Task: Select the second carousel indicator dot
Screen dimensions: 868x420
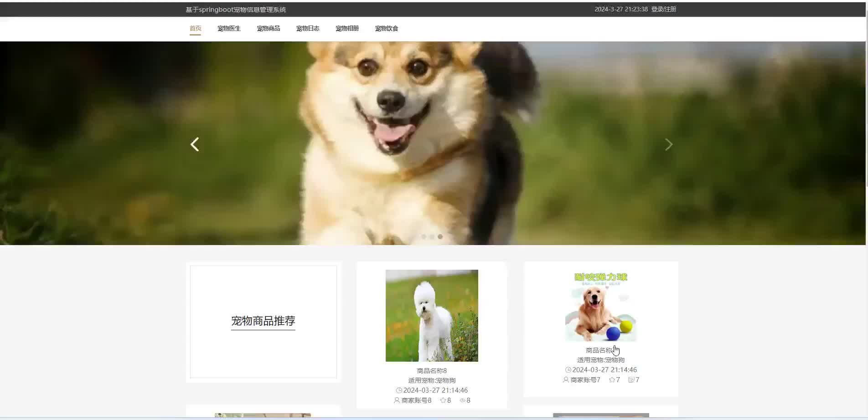Action: (x=432, y=236)
